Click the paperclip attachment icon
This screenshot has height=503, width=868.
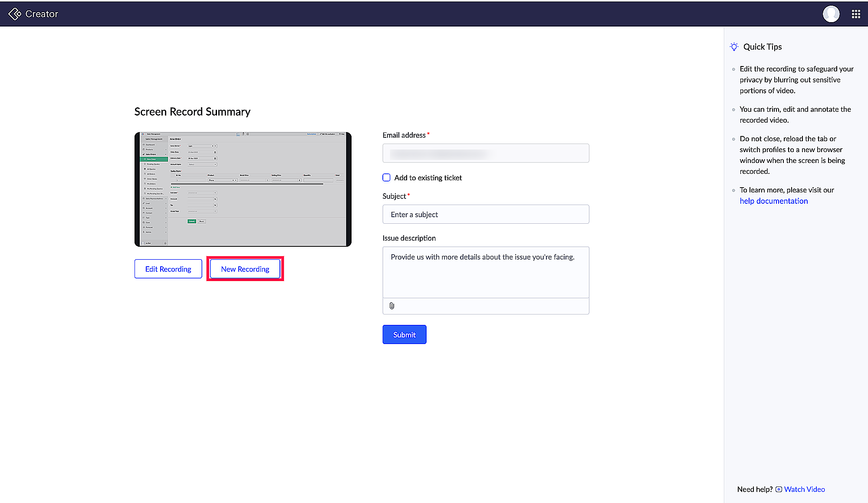click(392, 306)
